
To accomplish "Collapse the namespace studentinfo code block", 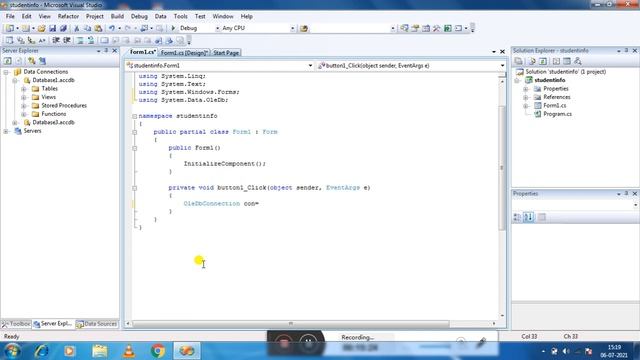I will point(134,116).
